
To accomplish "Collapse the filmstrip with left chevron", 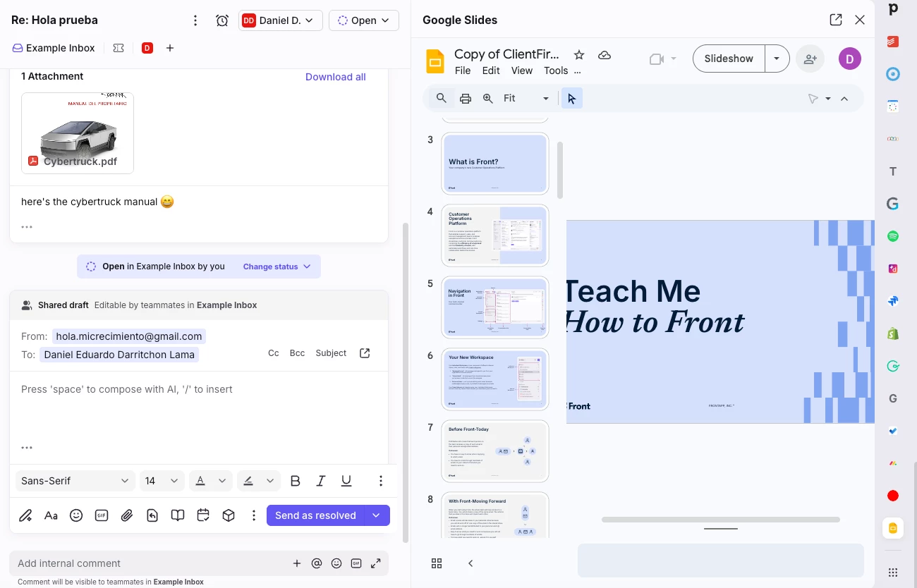I will pyautogui.click(x=470, y=563).
